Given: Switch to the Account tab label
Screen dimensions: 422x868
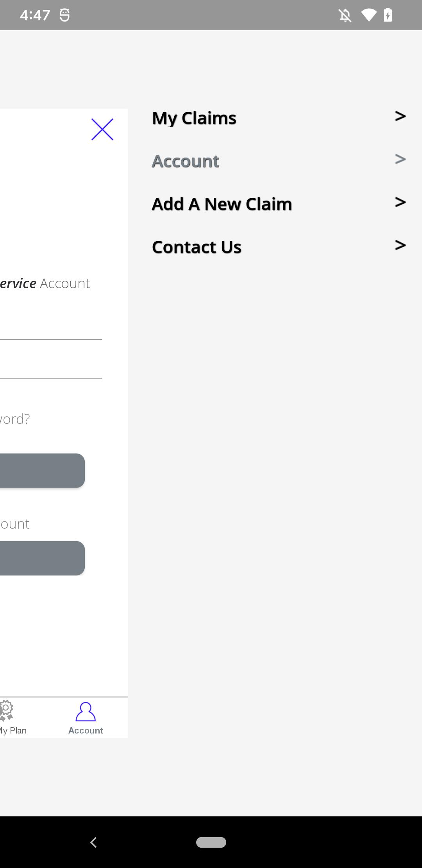Looking at the screenshot, I should 86,730.
